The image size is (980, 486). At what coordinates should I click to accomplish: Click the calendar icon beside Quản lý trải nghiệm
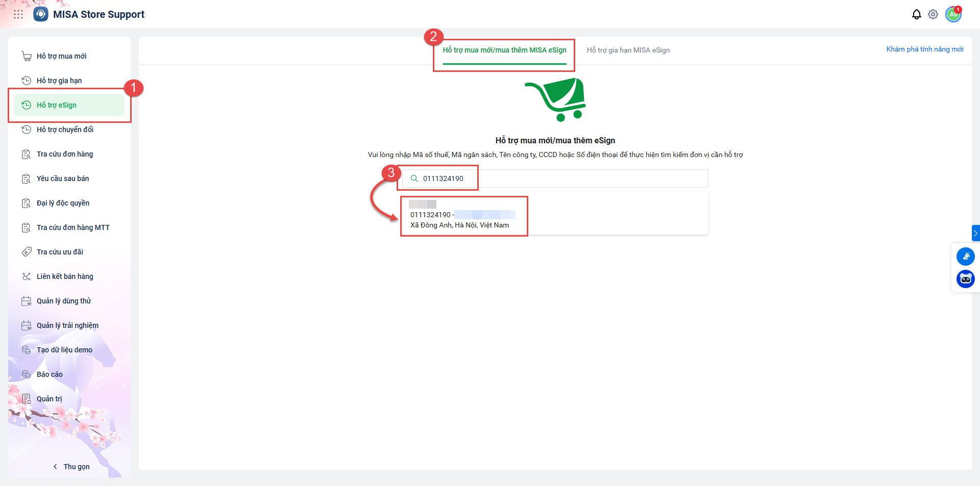point(27,325)
